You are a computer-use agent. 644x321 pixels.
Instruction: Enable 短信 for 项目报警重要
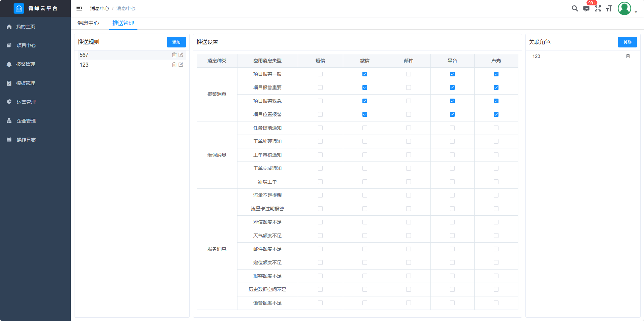320,87
